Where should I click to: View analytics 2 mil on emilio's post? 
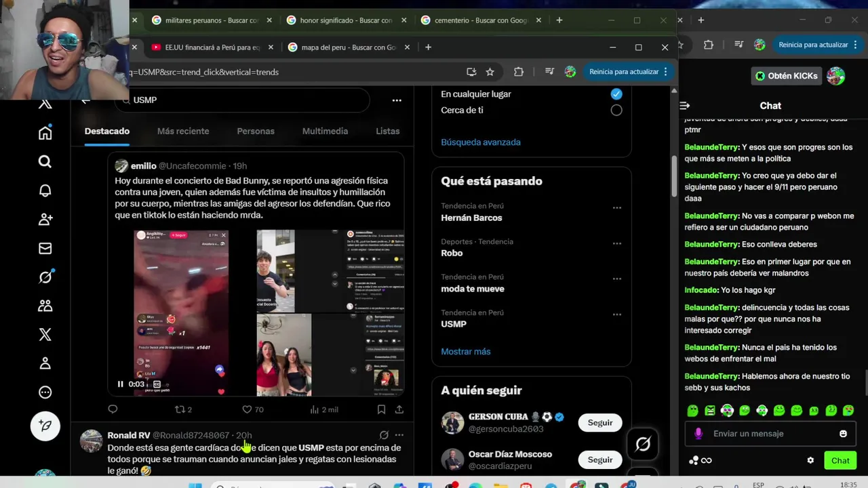tap(323, 409)
